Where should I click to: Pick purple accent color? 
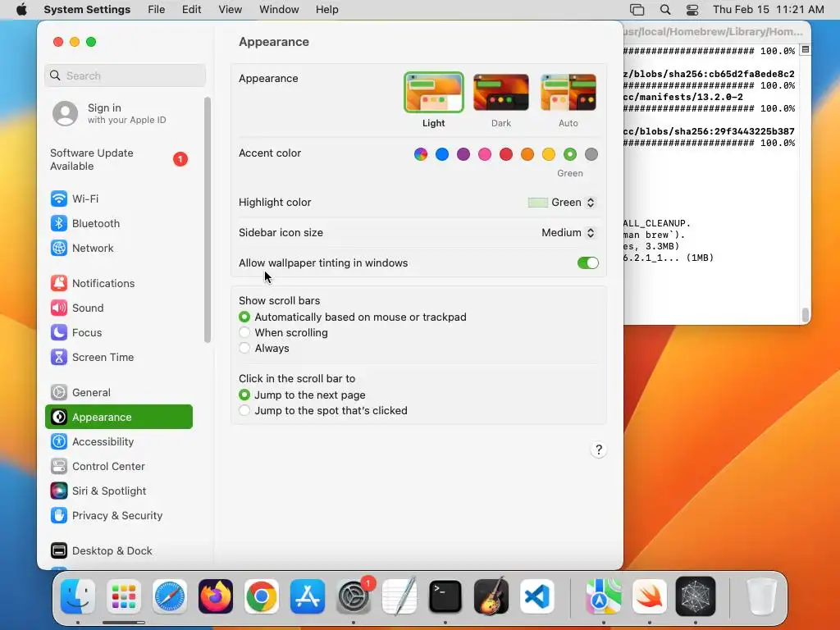pos(463,155)
